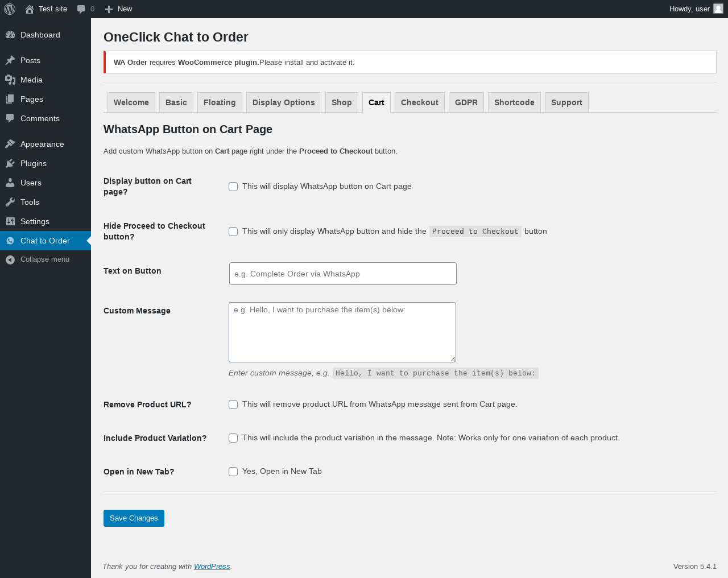
Task: Open Users menu item
Action: coord(45,183)
